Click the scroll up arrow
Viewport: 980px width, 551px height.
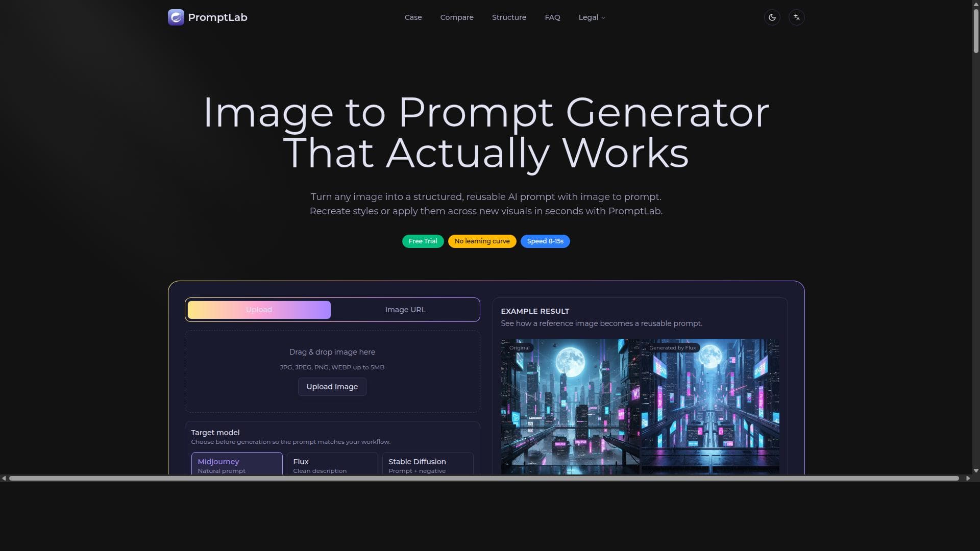pos(976,4)
